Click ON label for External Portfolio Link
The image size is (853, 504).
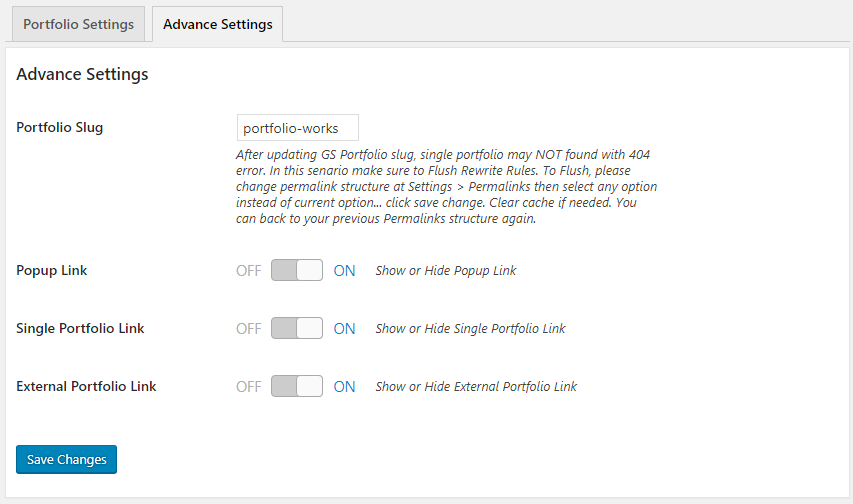344,386
